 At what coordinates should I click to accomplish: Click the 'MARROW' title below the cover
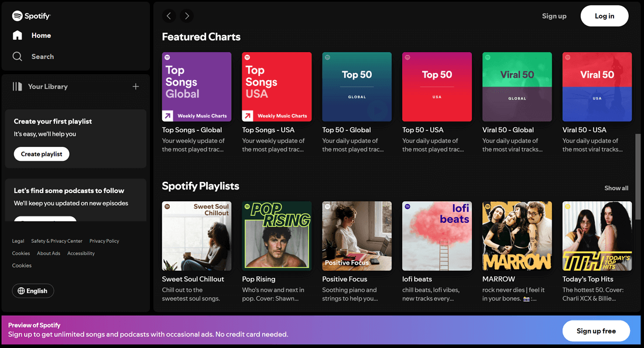tap(499, 279)
